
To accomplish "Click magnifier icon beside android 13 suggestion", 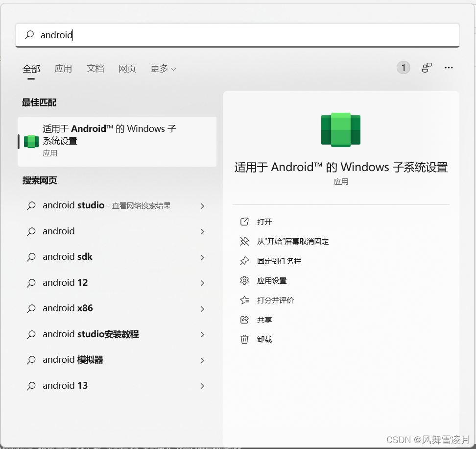I will [x=31, y=386].
